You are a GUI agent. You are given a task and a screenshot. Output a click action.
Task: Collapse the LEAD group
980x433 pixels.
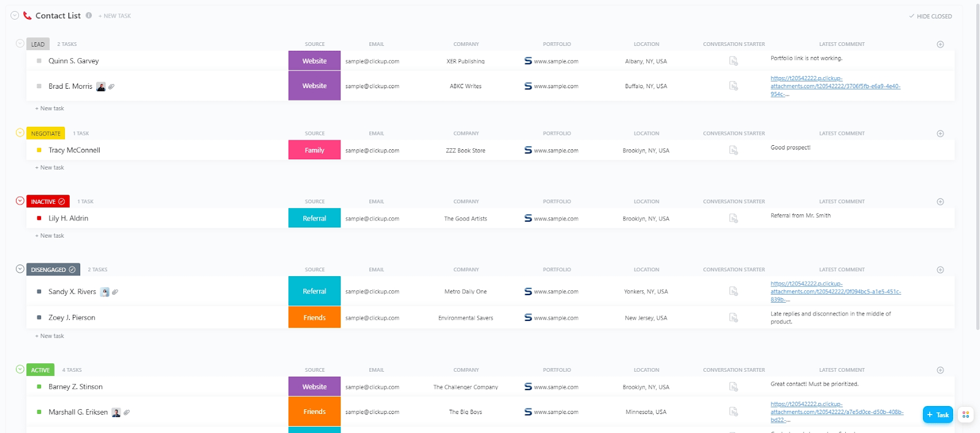coord(20,43)
